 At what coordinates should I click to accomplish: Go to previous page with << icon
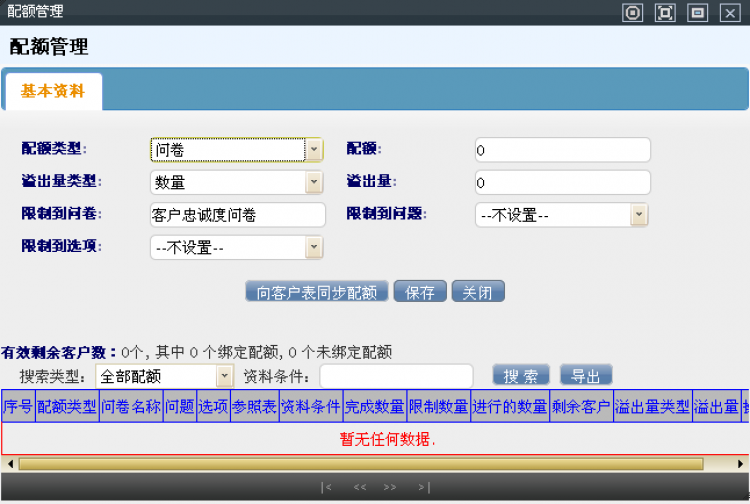[x=360, y=487]
